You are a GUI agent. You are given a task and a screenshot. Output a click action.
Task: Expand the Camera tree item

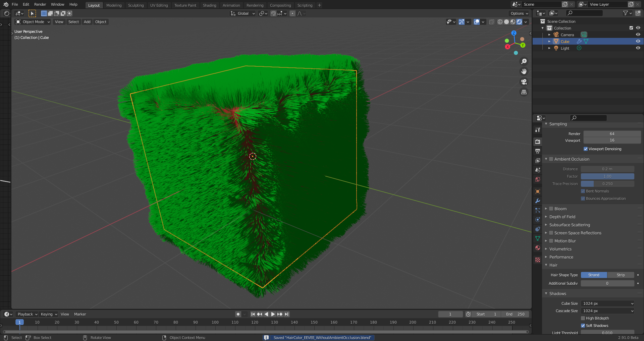tap(549, 35)
